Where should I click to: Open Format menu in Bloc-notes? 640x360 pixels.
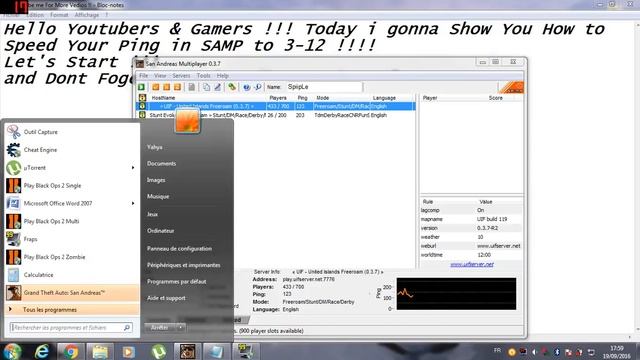click(x=59, y=15)
